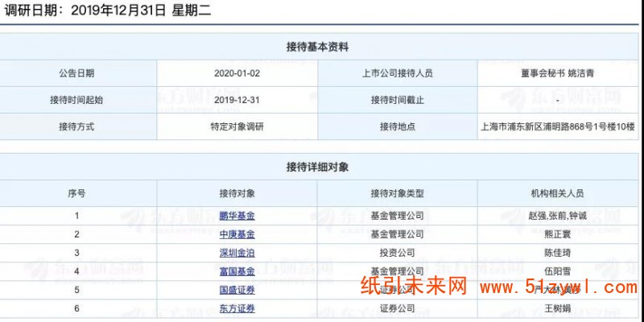Screen dimensions: 644x322
Task: Select row number 1 cell
Action: [x=76, y=216]
